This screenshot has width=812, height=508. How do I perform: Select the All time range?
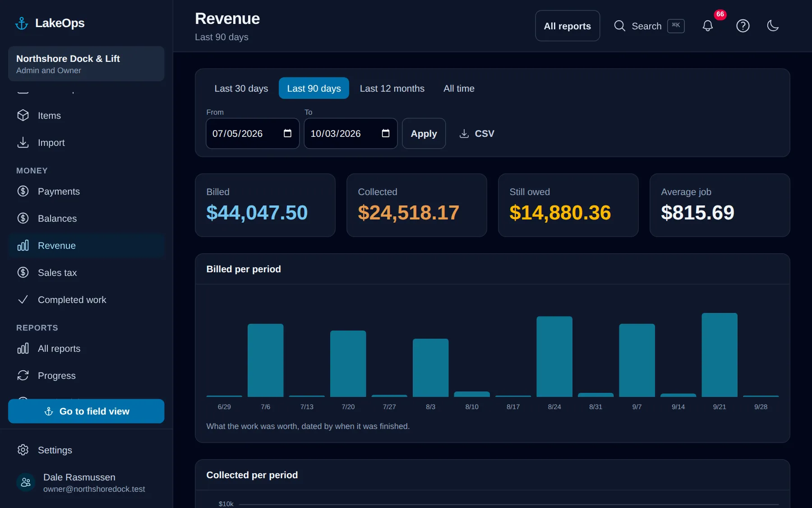pos(459,89)
